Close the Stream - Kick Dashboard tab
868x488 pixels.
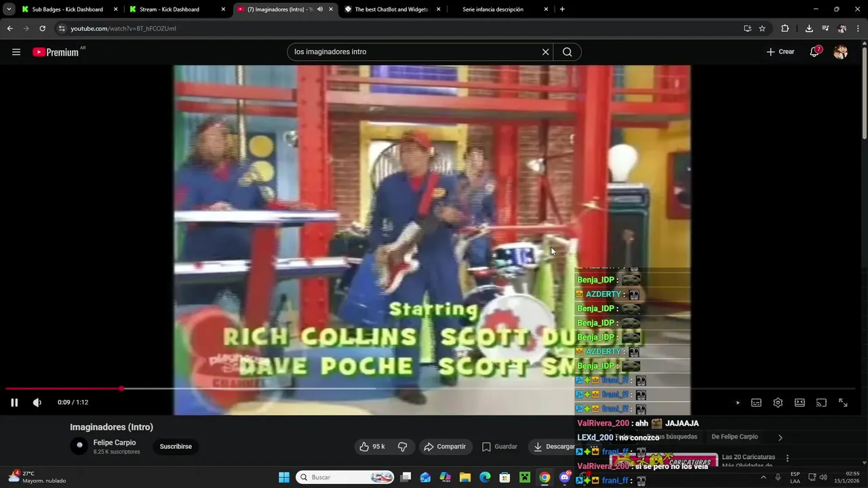pos(223,9)
